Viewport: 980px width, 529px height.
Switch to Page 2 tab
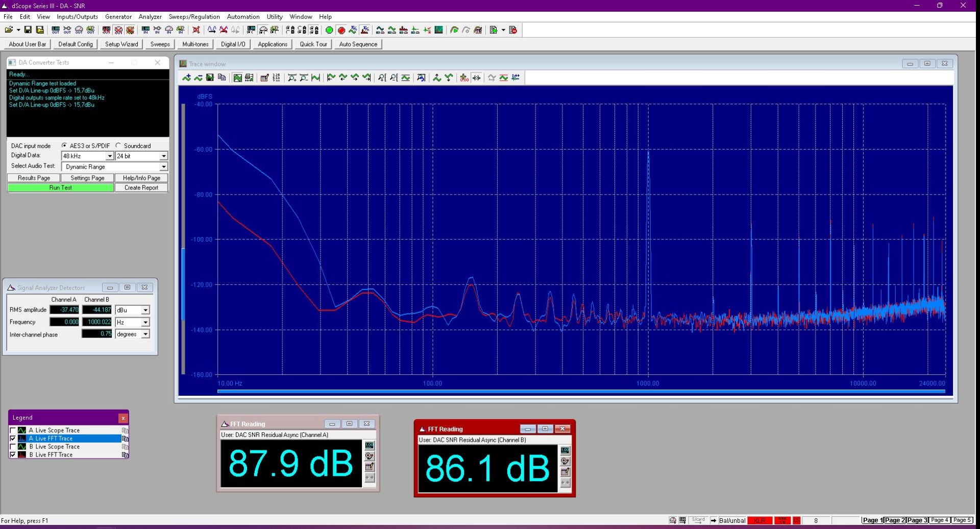tap(895, 520)
